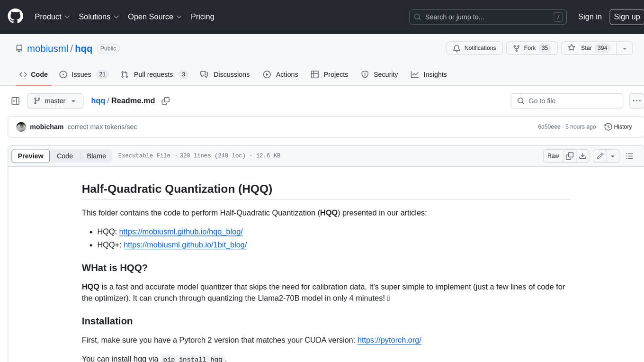Open the mobiusml owner link

(48, 48)
